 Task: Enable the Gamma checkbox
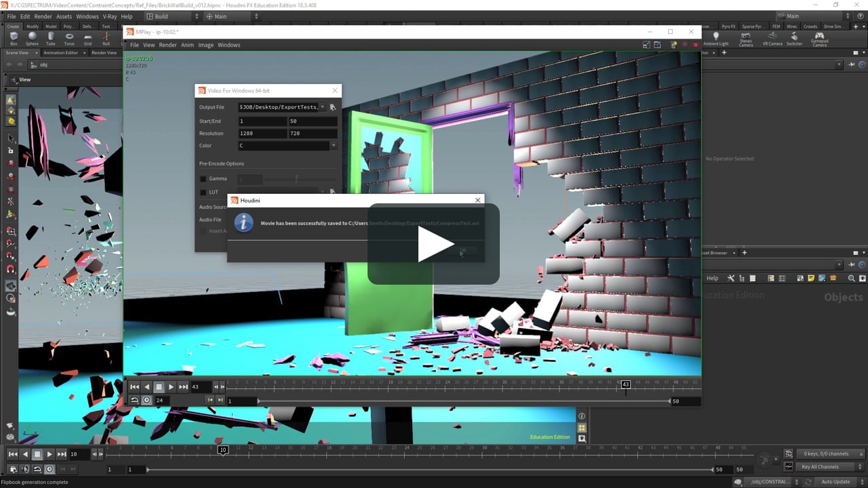coord(203,179)
